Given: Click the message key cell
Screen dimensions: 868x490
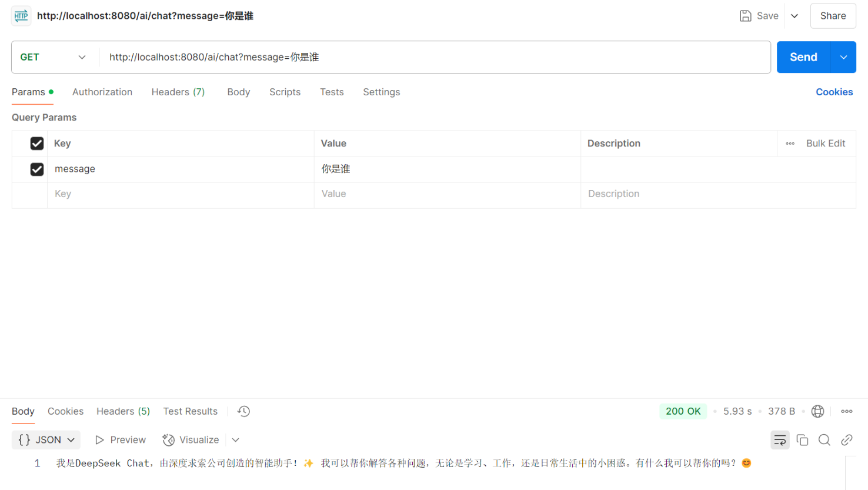Looking at the screenshot, I should coord(181,169).
